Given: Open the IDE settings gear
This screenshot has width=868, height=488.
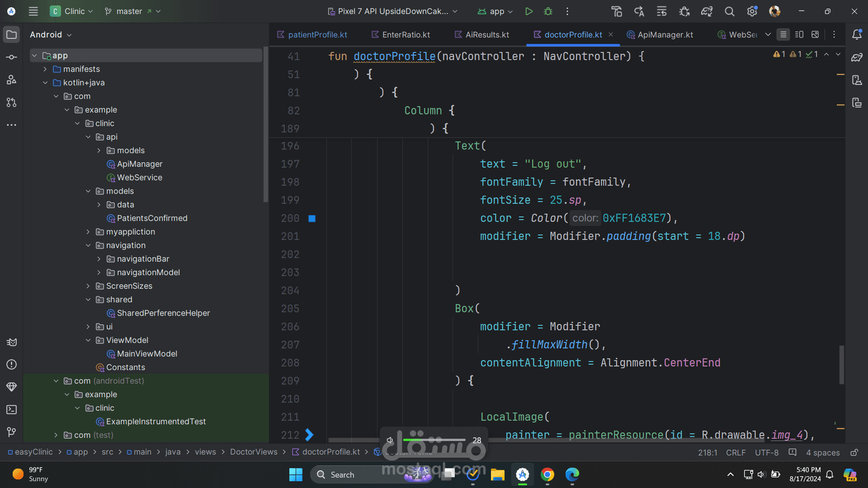Looking at the screenshot, I should 752,11.
